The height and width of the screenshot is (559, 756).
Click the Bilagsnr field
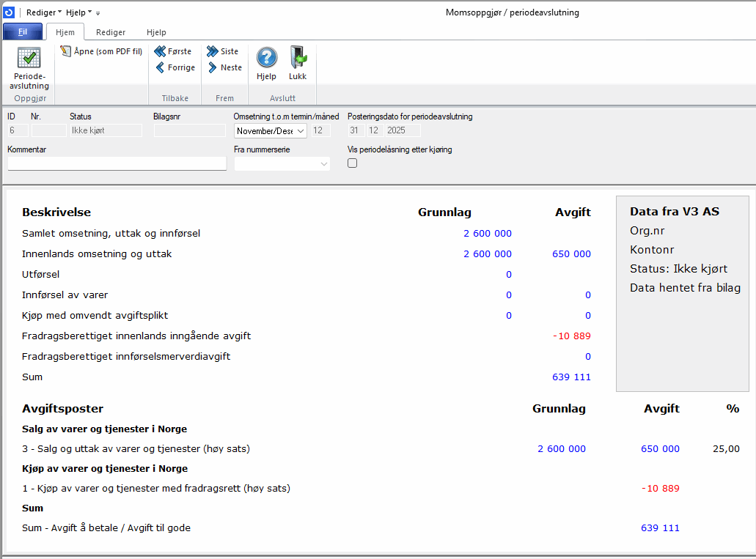point(189,130)
